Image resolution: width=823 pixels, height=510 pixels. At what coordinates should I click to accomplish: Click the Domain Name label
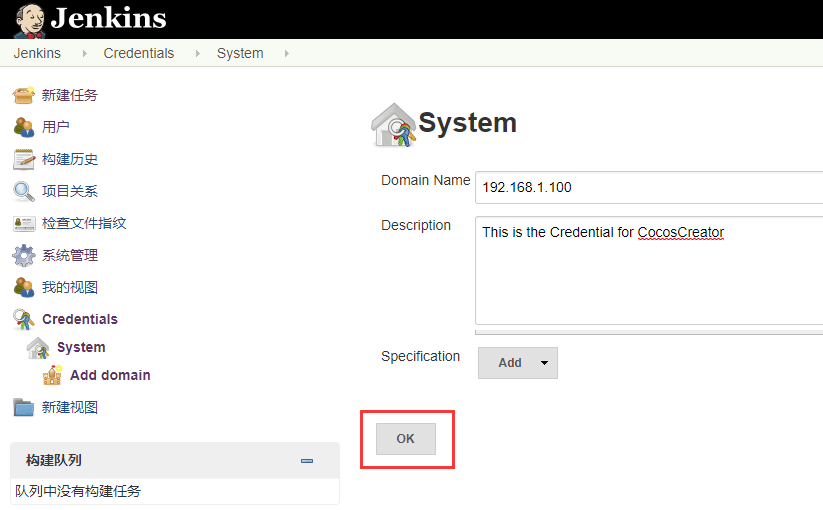coord(426,180)
